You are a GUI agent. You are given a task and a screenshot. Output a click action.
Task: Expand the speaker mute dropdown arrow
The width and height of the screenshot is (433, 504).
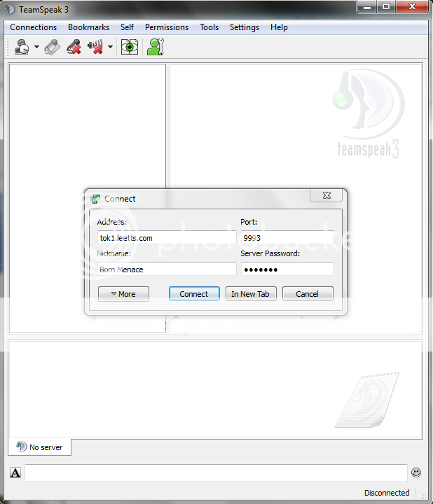(111, 48)
